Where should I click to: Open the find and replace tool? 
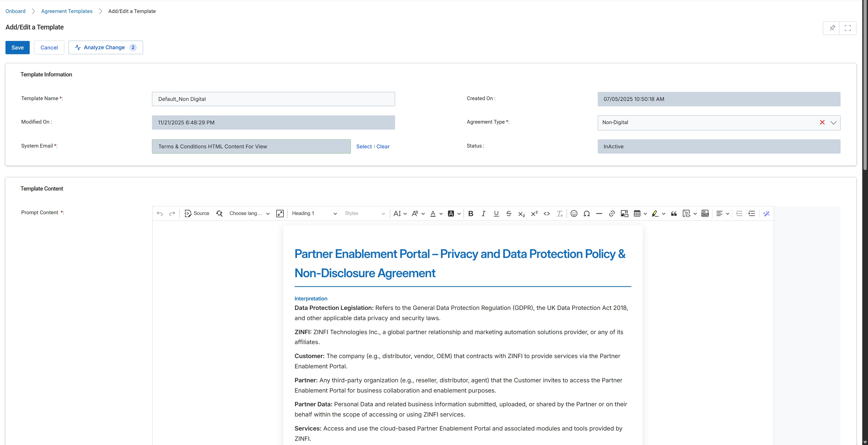coord(219,214)
